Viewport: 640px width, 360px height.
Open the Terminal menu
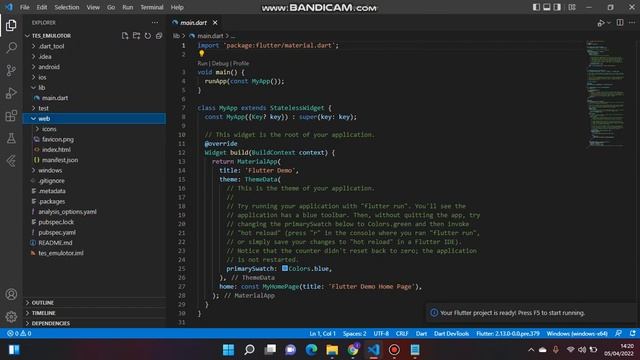pos(151,7)
